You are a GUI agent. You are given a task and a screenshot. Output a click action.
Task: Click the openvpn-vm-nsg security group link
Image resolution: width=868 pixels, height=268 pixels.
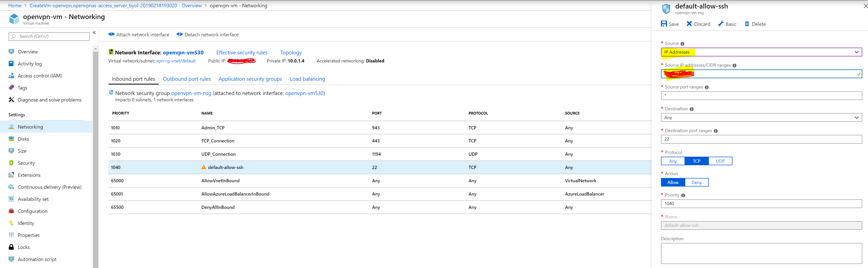point(191,93)
